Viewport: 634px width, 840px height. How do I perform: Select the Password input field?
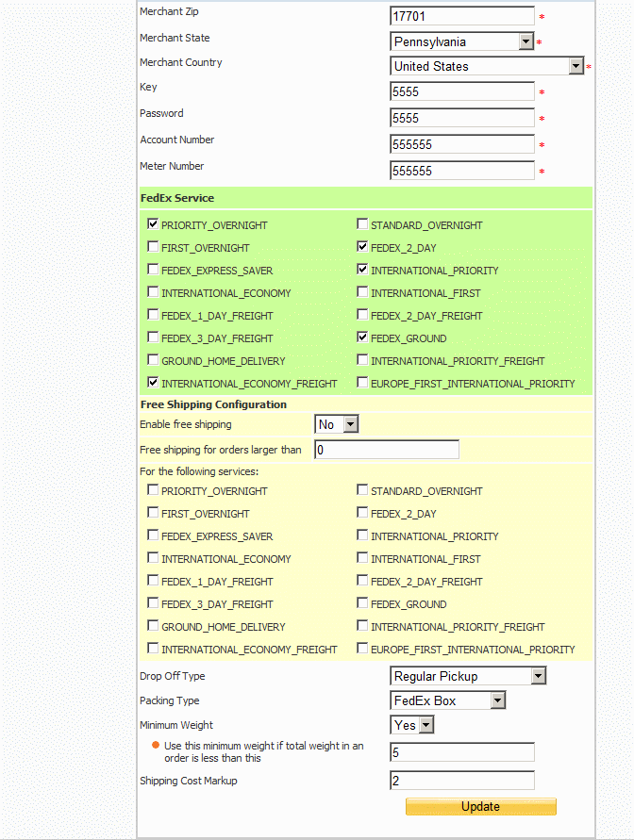click(462, 118)
